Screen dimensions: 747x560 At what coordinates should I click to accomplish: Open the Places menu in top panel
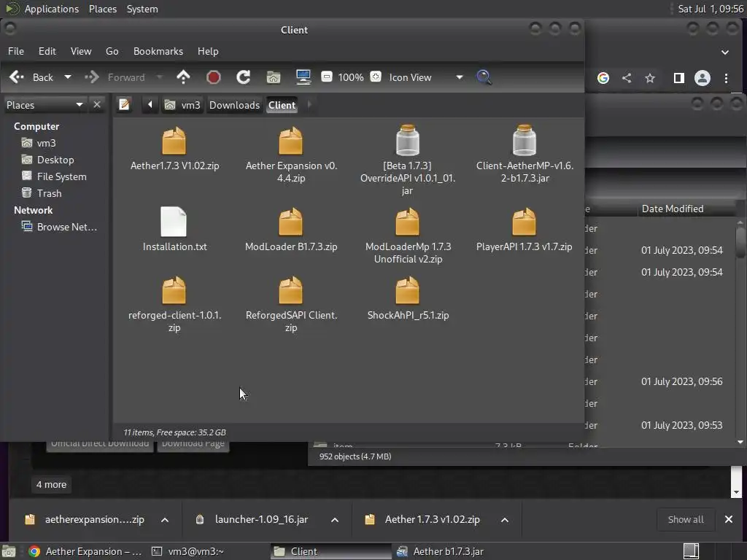click(102, 9)
